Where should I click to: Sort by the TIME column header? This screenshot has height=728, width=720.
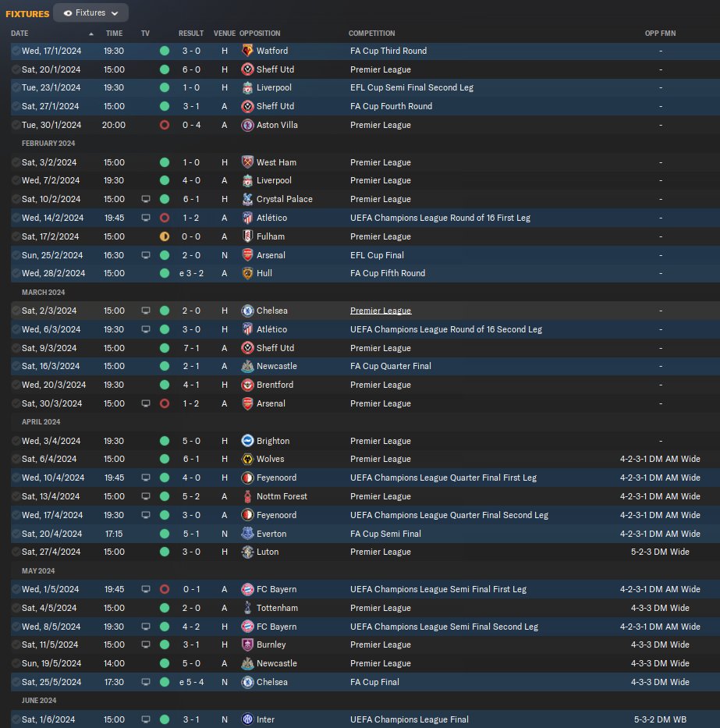[x=114, y=34]
